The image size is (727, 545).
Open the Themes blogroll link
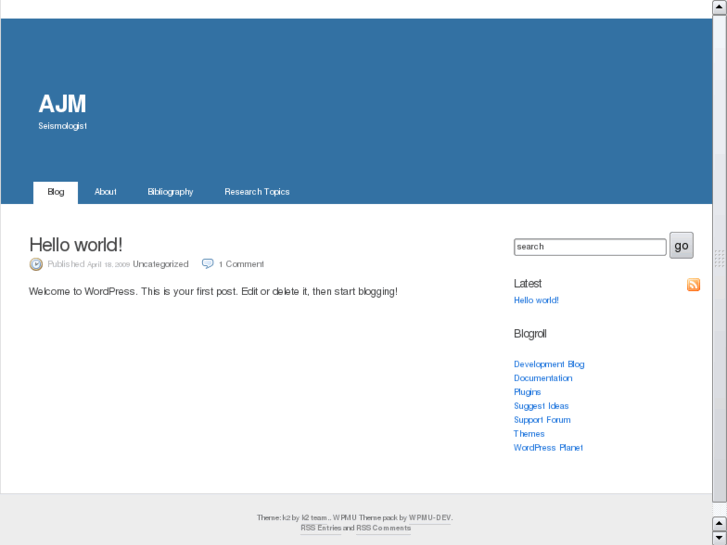point(529,434)
